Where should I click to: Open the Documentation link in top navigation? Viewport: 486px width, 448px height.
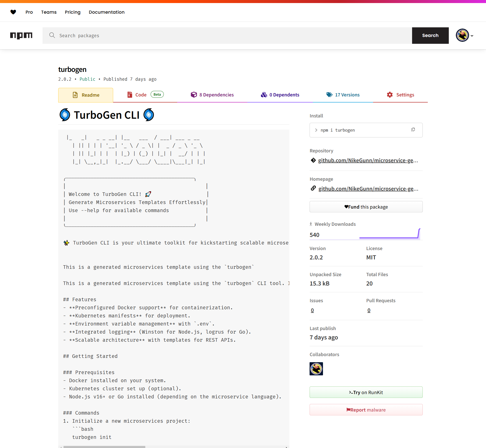click(107, 12)
